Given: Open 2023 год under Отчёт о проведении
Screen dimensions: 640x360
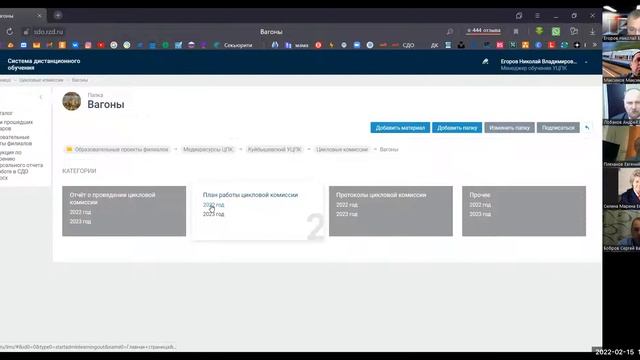Looking at the screenshot, I should coord(80,222).
